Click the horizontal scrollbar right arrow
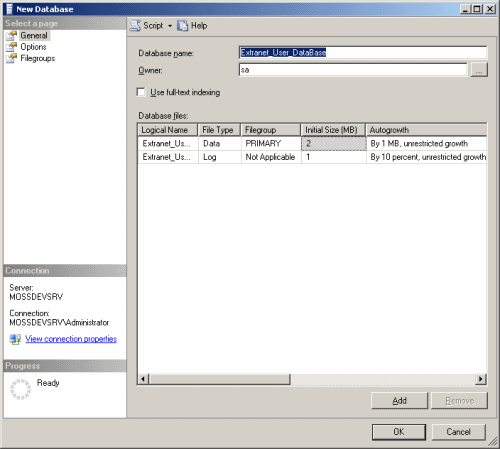 tap(480, 379)
